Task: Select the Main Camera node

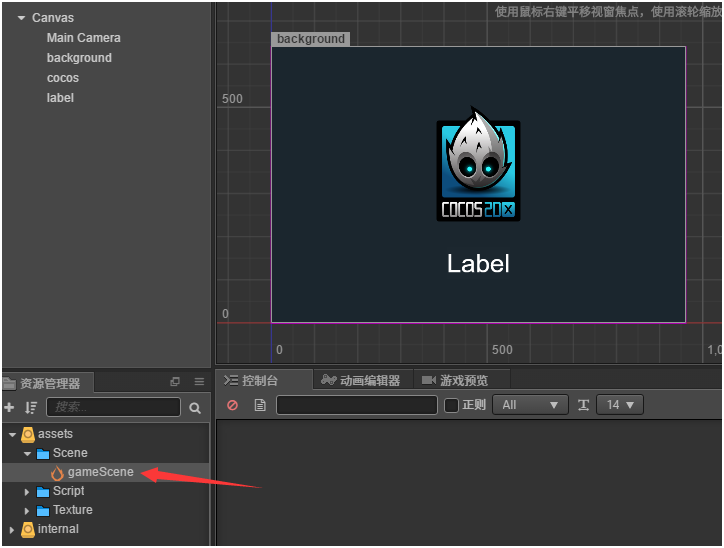Action: [x=84, y=38]
